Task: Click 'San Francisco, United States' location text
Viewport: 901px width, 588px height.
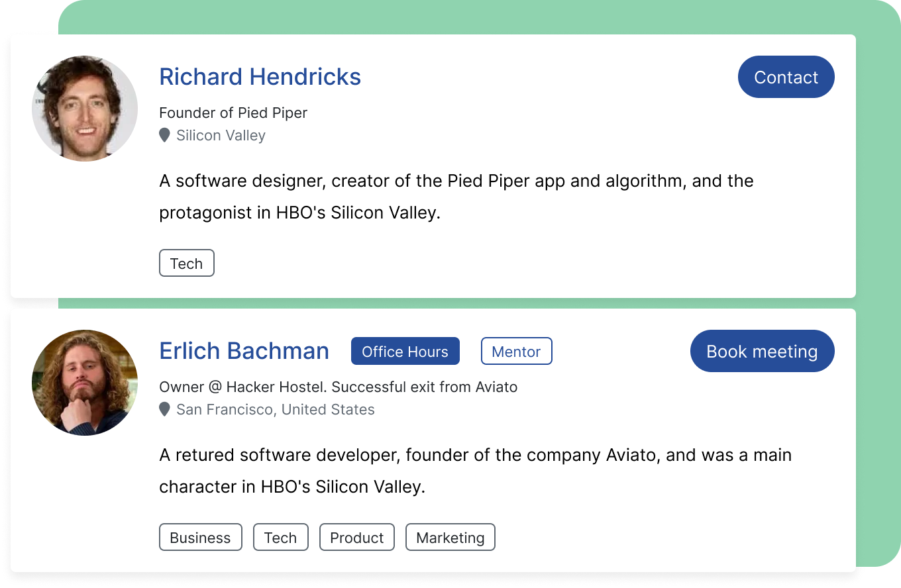Action: click(276, 409)
